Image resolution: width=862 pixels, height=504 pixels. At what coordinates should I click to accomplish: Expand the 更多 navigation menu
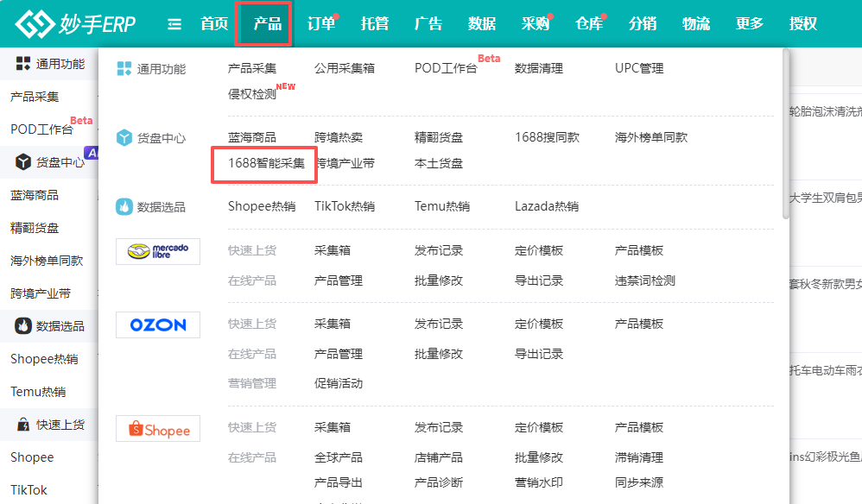tap(750, 24)
